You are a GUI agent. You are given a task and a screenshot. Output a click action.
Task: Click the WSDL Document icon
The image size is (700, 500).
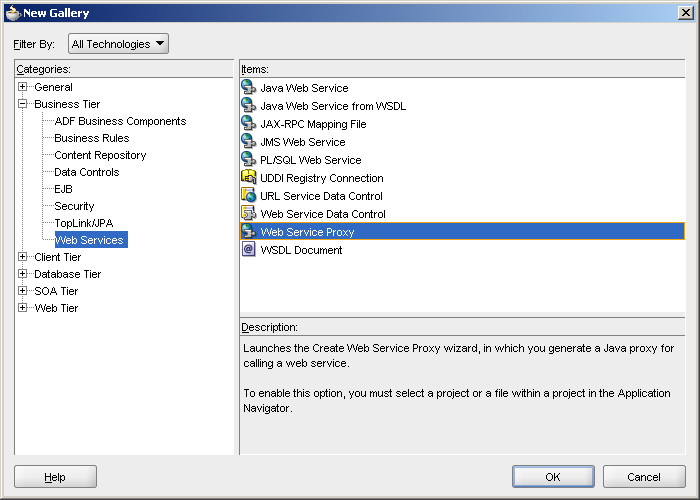249,249
